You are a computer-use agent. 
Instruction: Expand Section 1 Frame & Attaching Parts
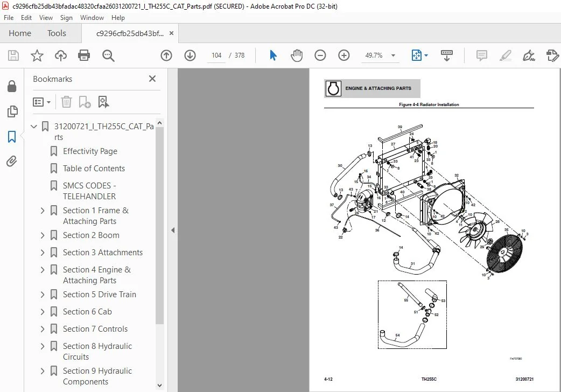(x=43, y=211)
